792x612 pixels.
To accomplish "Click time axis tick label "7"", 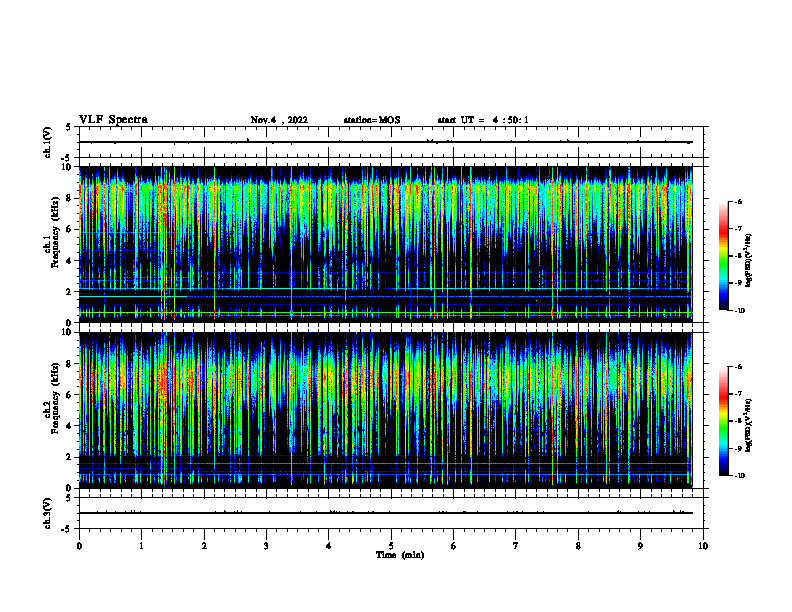I will point(516,546).
